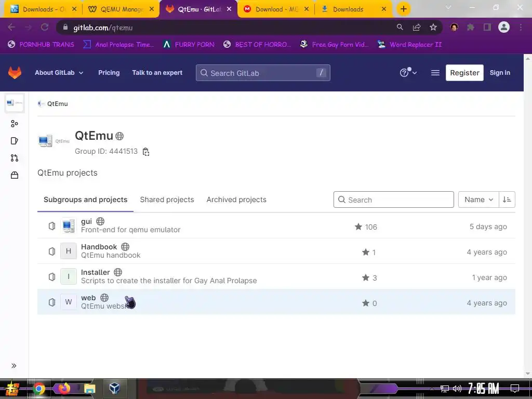Click the Handbook H avatar
The height and width of the screenshot is (399, 532).
coord(69,251)
